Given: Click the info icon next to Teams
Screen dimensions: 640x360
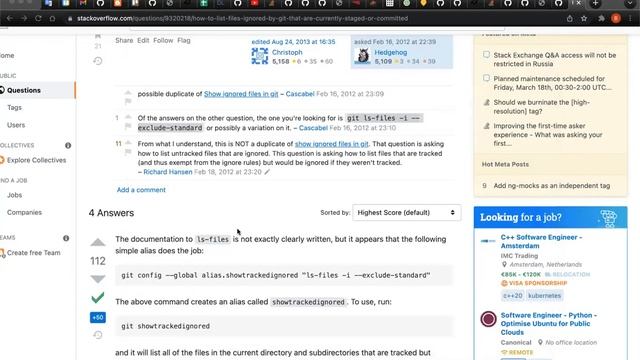Looking at the screenshot, I should [x=66, y=238].
